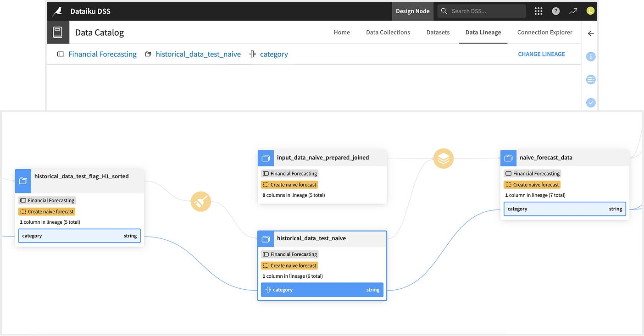The height and width of the screenshot is (336, 644).
Task: Open the checkmark panel icon in sidebar
Action: coord(591,103)
